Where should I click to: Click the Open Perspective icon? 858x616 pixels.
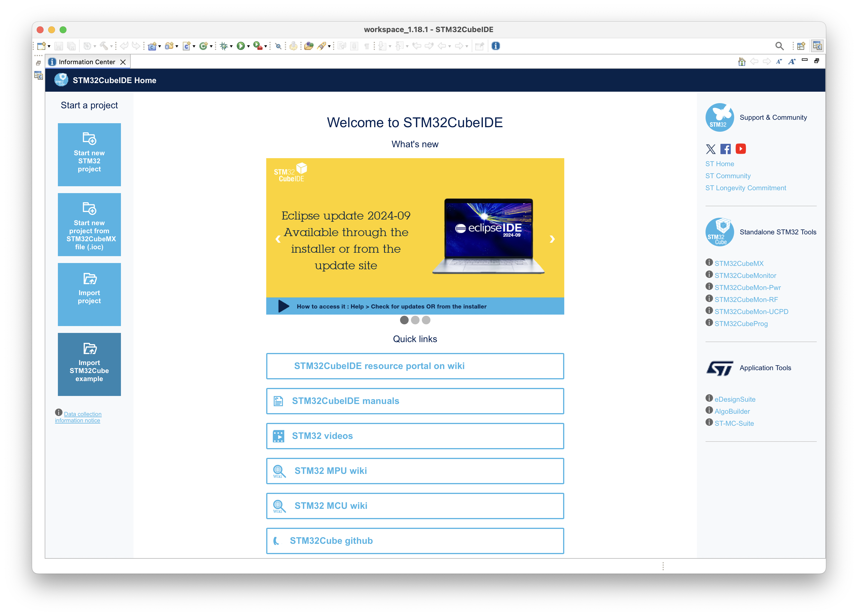[801, 46]
